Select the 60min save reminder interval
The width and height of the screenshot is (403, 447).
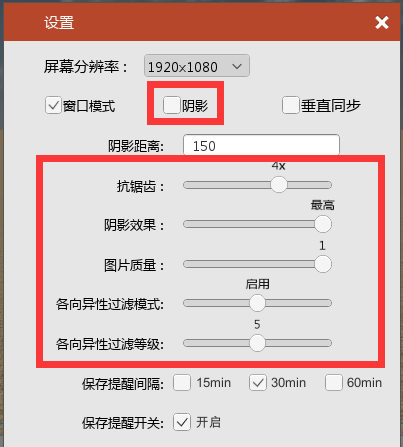tap(334, 382)
